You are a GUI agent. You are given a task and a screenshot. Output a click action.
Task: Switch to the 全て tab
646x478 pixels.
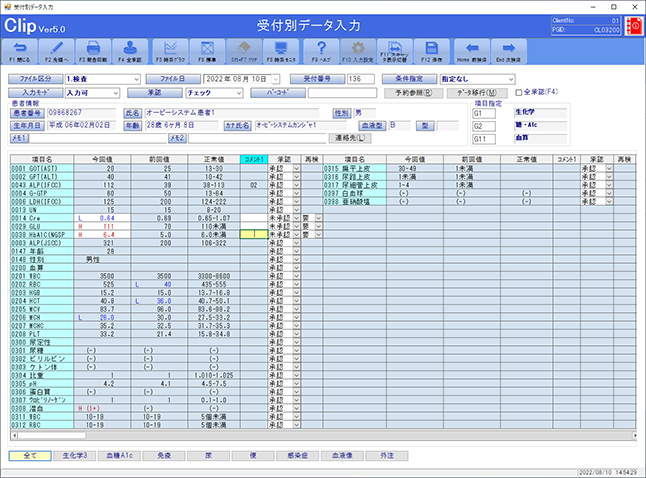pos(30,456)
